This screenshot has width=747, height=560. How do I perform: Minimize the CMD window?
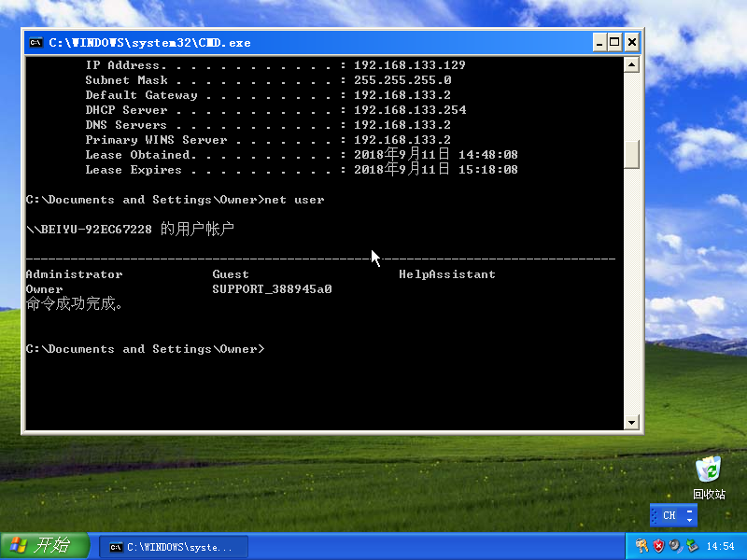pos(599,43)
